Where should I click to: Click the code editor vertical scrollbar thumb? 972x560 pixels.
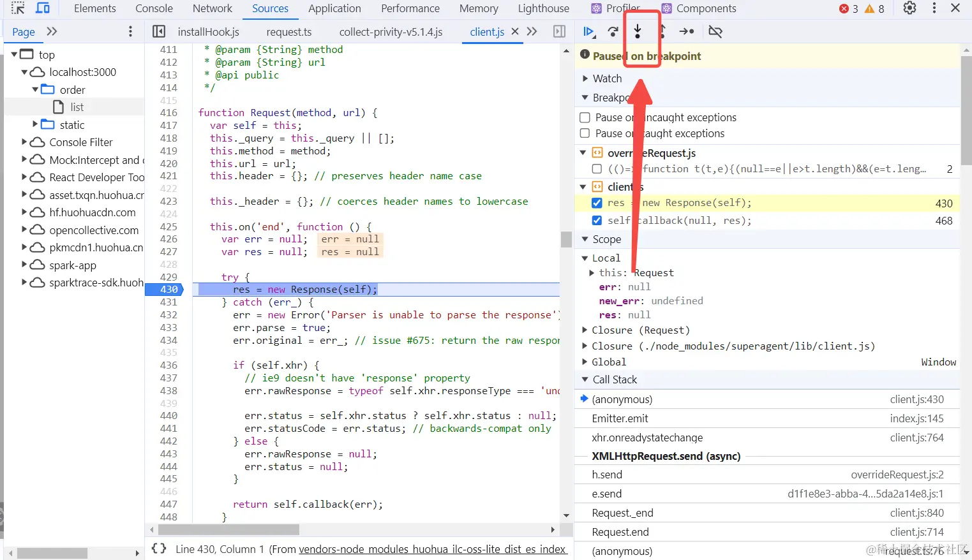click(566, 239)
